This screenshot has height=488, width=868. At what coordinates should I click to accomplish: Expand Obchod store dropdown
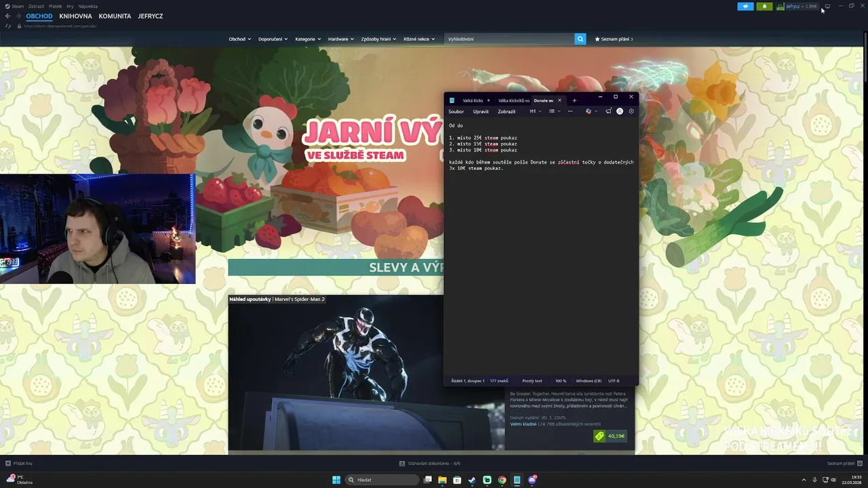[x=240, y=39]
